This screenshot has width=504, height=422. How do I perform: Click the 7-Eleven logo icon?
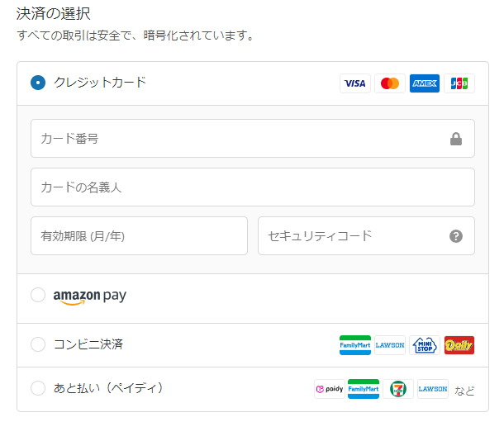point(398,389)
